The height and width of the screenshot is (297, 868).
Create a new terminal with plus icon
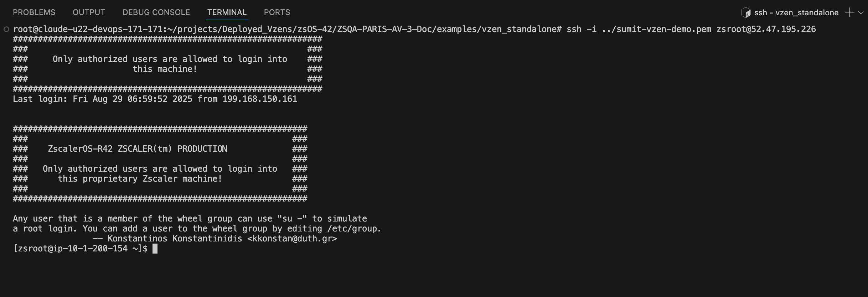click(x=849, y=12)
